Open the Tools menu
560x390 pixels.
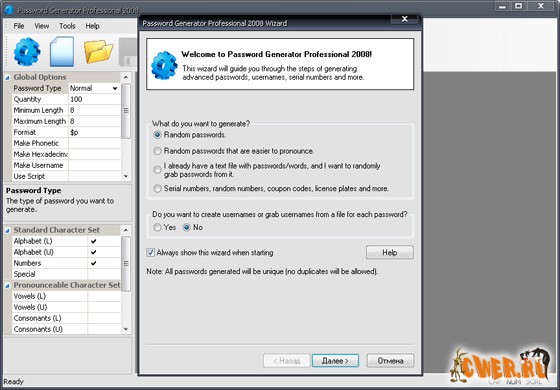[x=67, y=26]
